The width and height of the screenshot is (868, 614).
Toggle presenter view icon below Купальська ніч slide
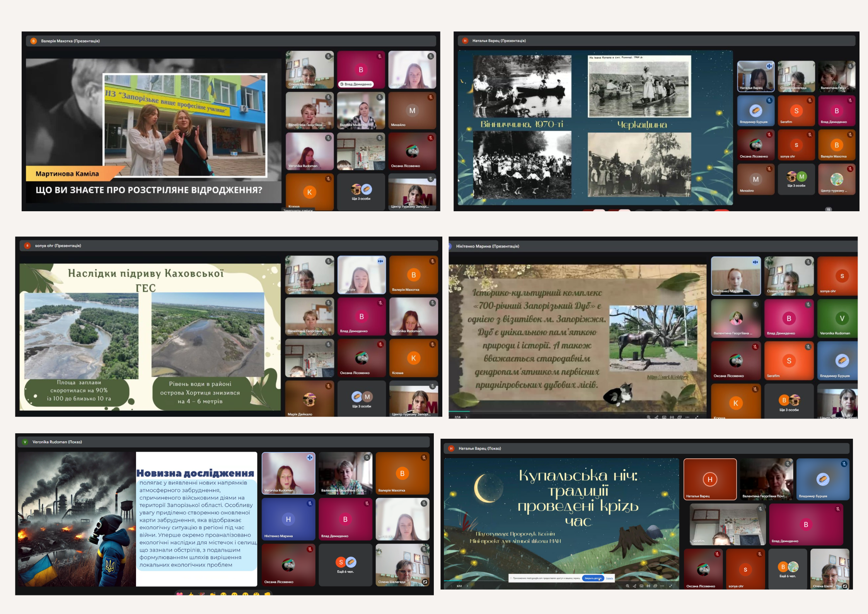[x=655, y=586]
